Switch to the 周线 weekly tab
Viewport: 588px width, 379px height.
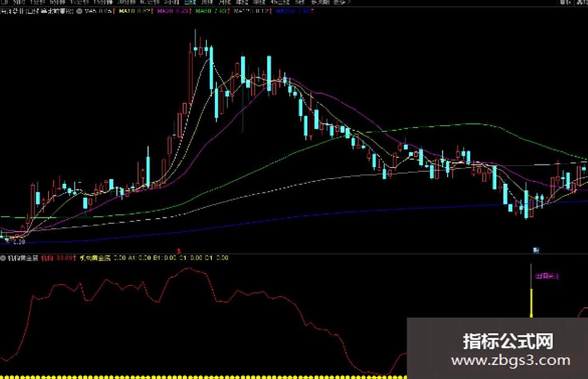point(207,2)
